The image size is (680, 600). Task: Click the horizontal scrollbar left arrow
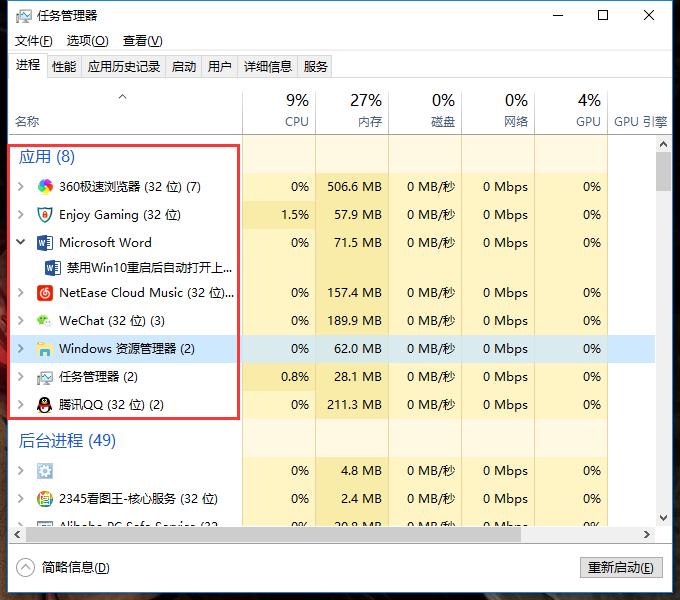17,535
